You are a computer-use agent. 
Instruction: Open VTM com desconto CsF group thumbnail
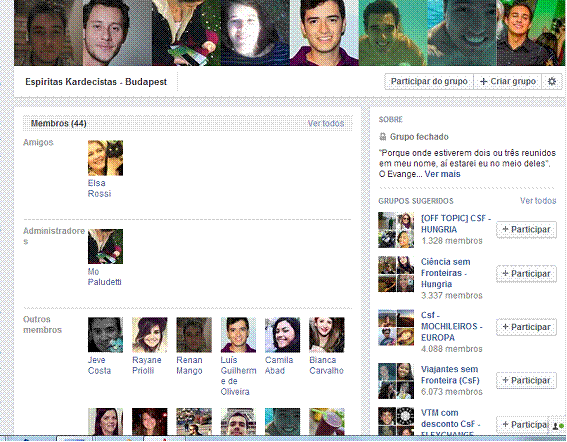pyautogui.click(x=396, y=421)
